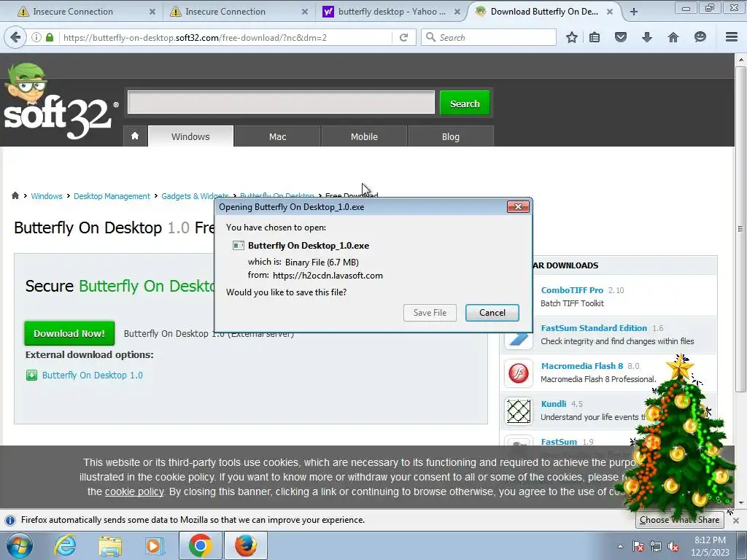Click Butterfly On Desktop 1.0 external link
Screen dimensions: 747x560
point(93,376)
